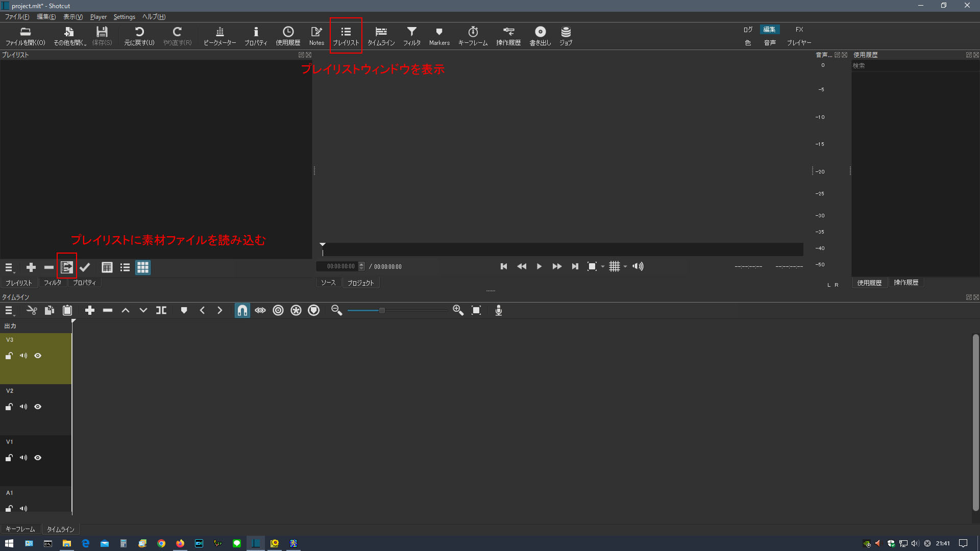
Task: Open the Recent history toolbar icon
Action: pos(288,36)
